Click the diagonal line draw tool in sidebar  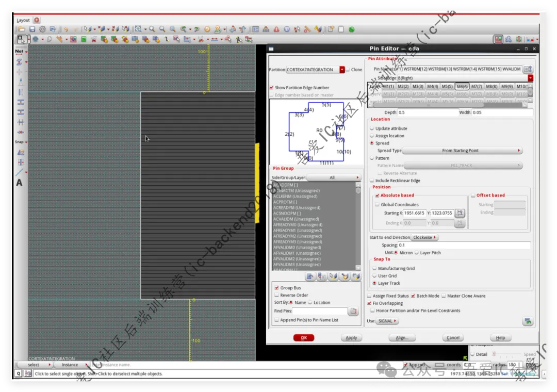tap(20, 172)
